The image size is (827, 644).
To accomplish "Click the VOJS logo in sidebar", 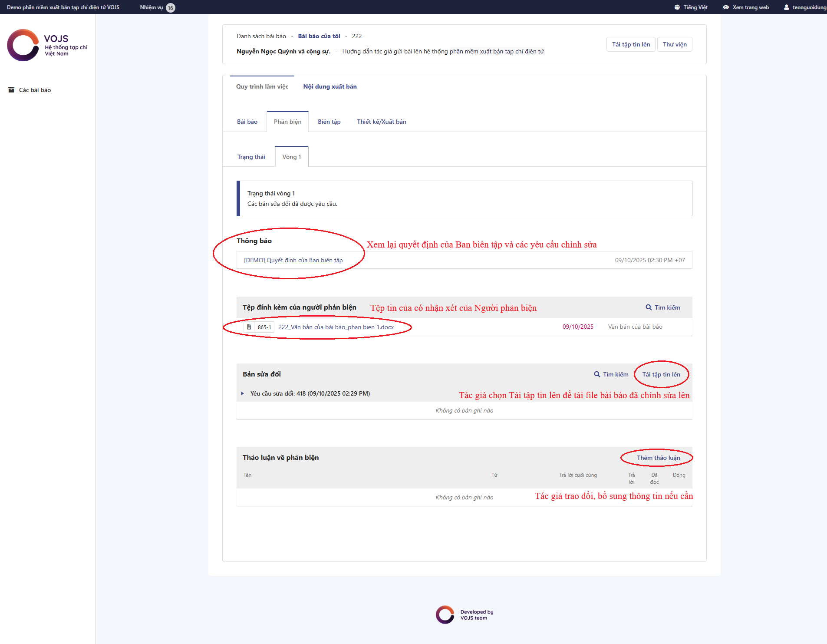I will (47, 45).
